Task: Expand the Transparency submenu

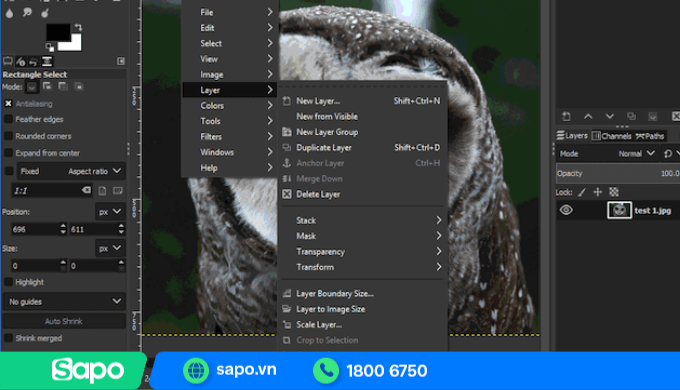Action: pyautogui.click(x=363, y=252)
